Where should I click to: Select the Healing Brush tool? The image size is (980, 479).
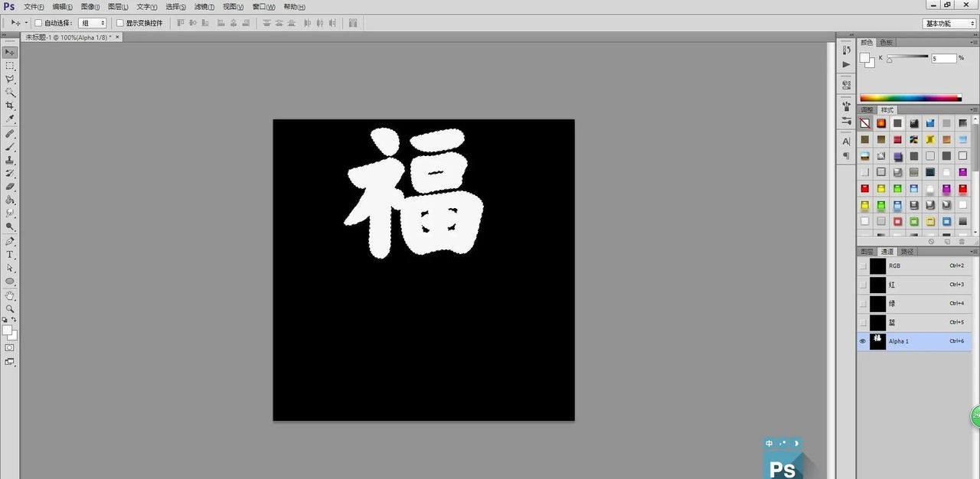point(10,133)
